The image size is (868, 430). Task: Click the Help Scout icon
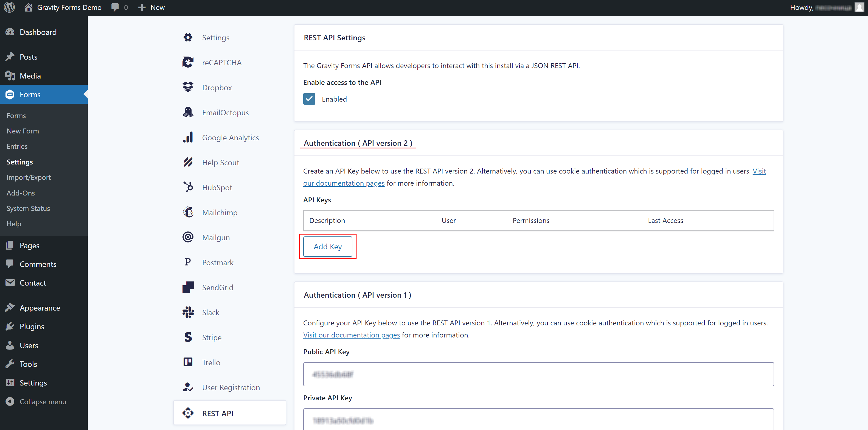[x=188, y=162]
